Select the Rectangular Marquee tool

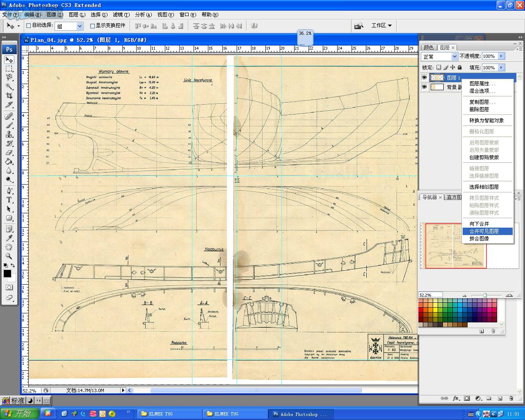pos(9,69)
